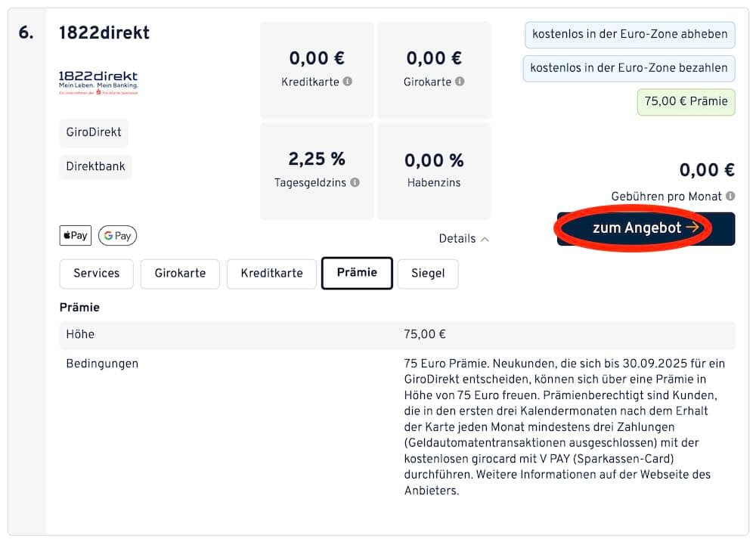Select the Direktbank filter tag
Image resolution: width=756 pixels, height=542 pixels.
click(95, 167)
